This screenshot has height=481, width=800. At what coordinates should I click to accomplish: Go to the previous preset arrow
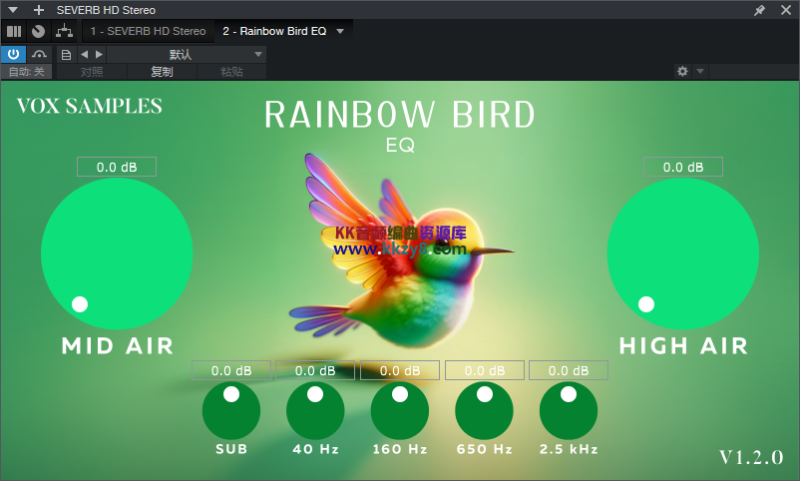click(85, 54)
